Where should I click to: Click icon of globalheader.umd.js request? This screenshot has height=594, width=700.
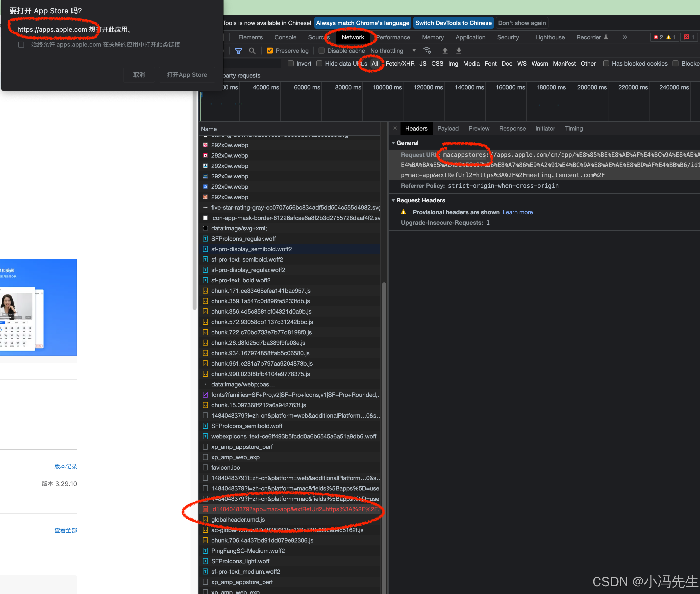(x=205, y=520)
